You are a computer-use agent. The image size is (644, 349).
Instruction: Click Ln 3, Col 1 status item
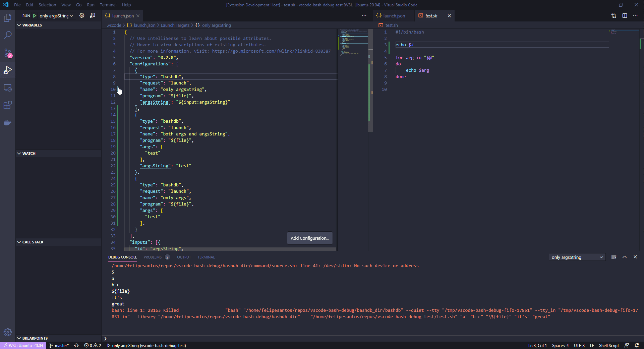[x=537, y=345]
